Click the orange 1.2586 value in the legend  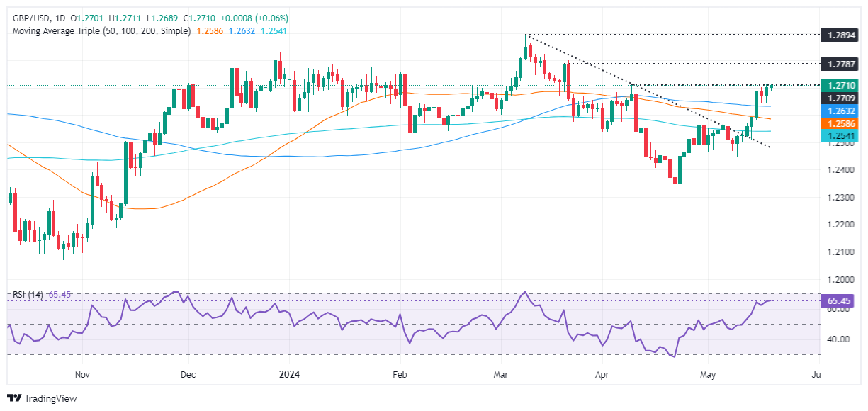point(210,31)
